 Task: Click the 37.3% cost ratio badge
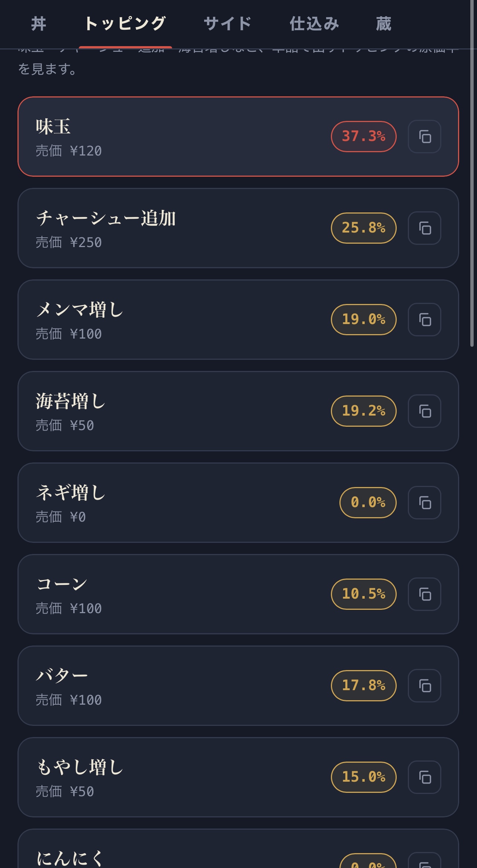(364, 137)
